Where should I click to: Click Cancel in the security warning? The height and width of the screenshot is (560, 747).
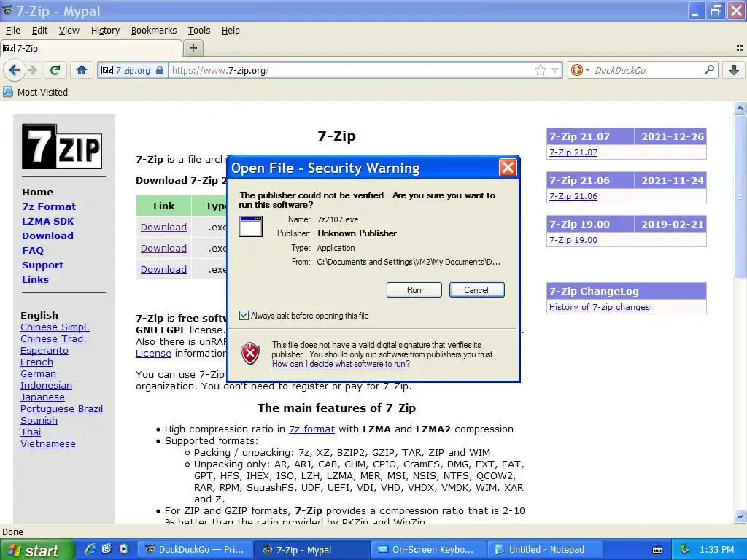click(x=476, y=290)
